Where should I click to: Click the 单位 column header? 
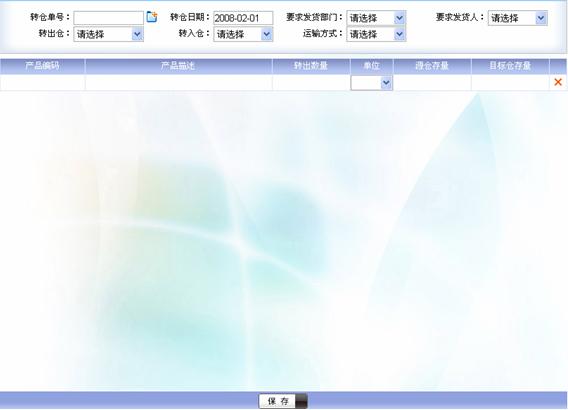point(372,66)
